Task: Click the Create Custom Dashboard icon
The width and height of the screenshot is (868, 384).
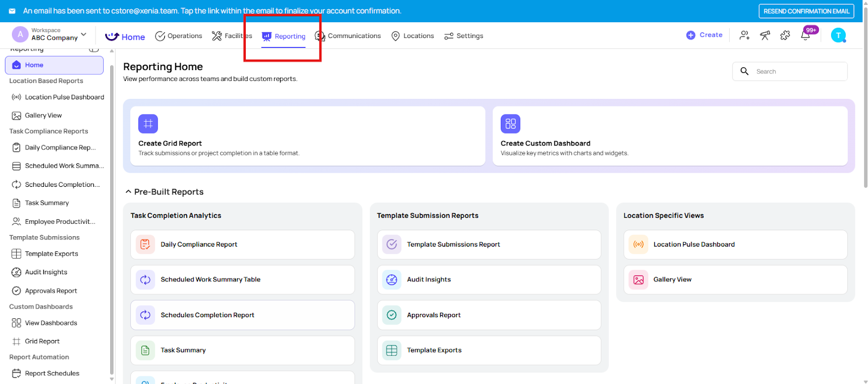Action: 510,124
